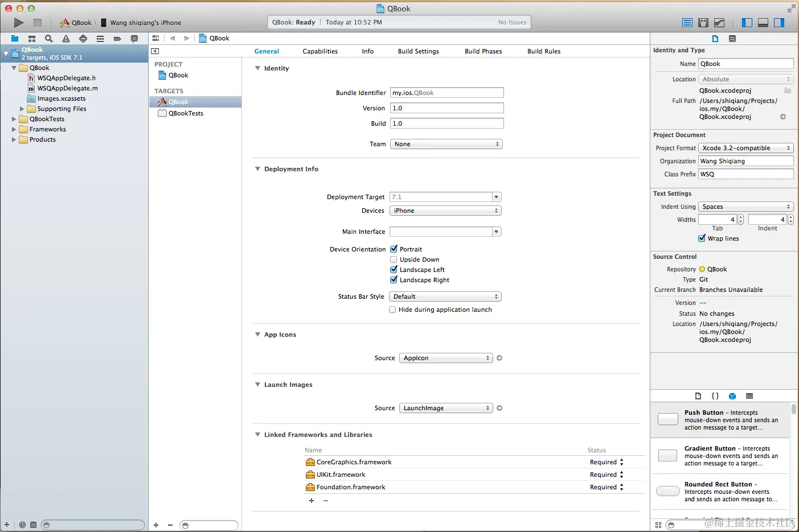Open the Build Phases tab

[484, 51]
